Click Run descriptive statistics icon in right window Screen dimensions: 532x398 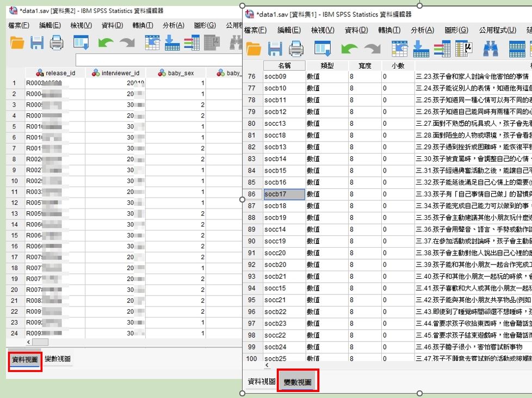(463, 50)
